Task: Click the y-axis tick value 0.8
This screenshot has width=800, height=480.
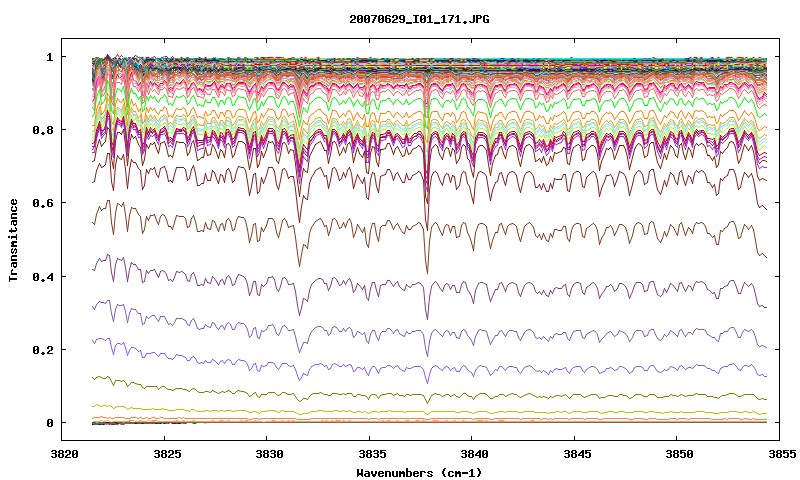Action: (43, 130)
